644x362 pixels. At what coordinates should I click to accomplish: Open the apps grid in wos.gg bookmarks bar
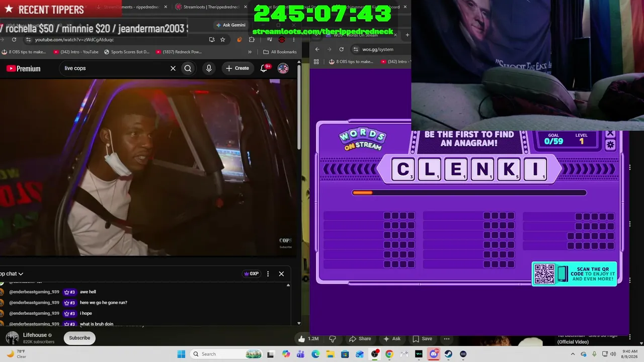click(x=316, y=62)
